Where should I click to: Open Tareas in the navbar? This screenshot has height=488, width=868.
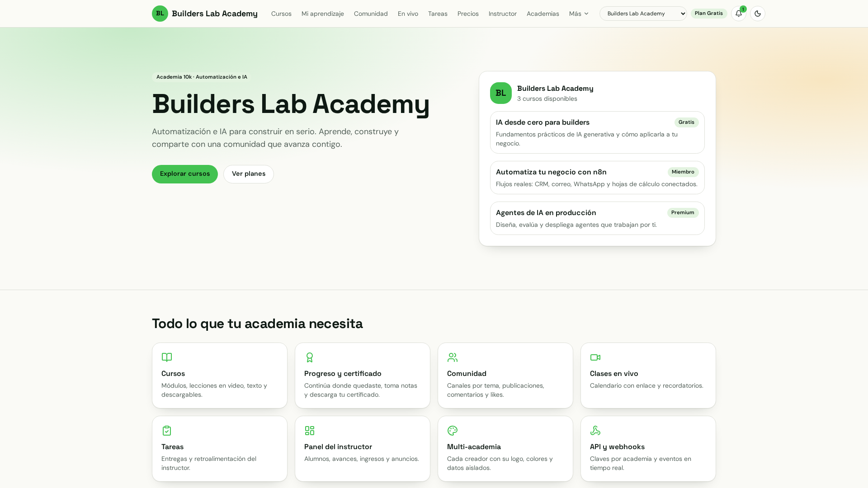tap(438, 14)
